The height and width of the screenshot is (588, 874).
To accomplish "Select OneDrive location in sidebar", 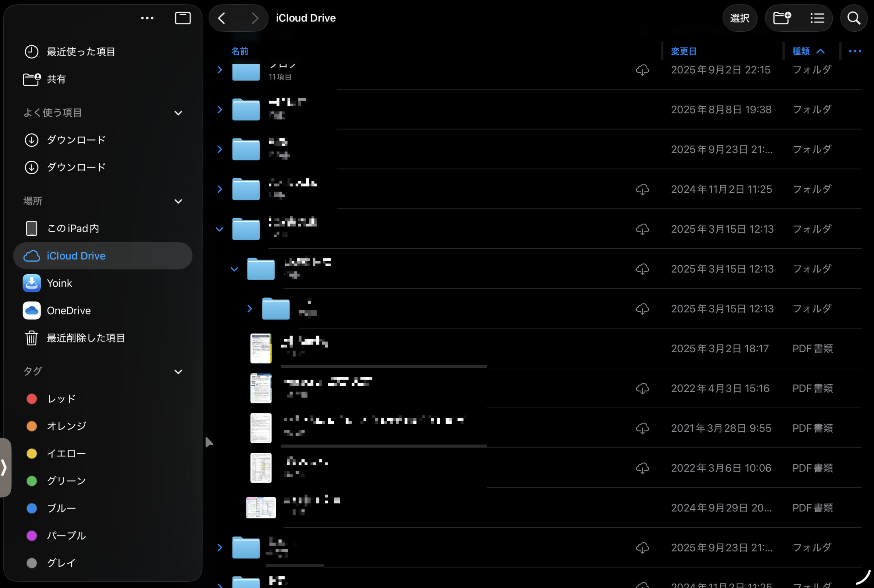I will pyautogui.click(x=68, y=310).
